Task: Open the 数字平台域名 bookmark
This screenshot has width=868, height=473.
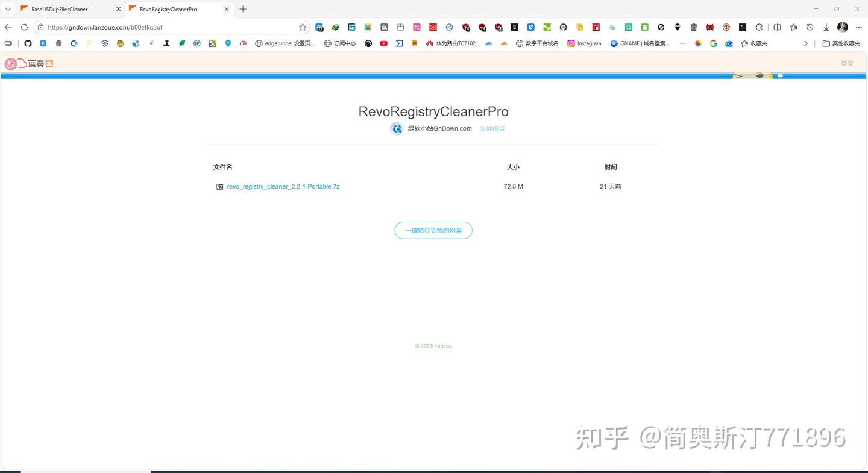Action: pyautogui.click(x=536, y=43)
